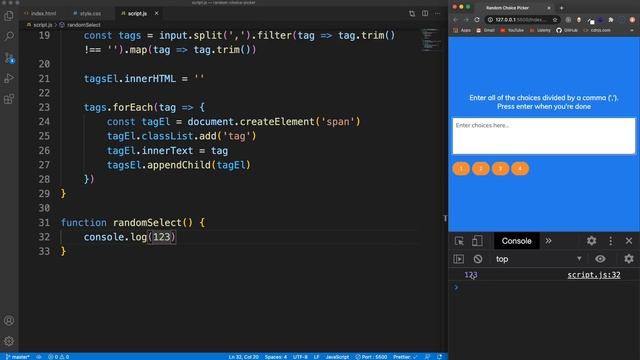Expand more DevTools tabs with double chevron

tap(549, 241)
